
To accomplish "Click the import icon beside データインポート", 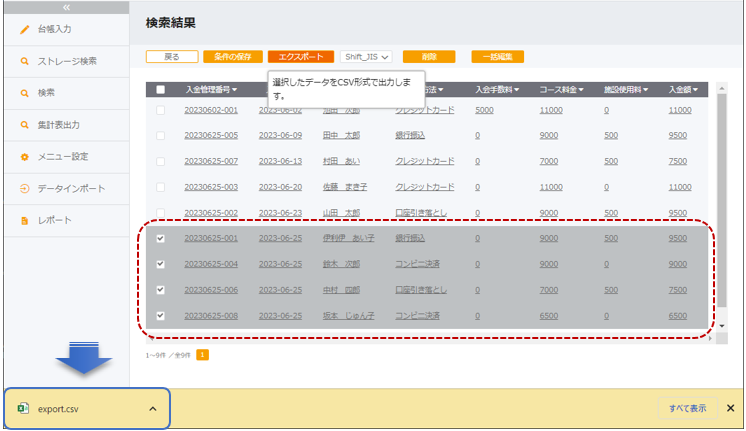I will pos(24,189).
